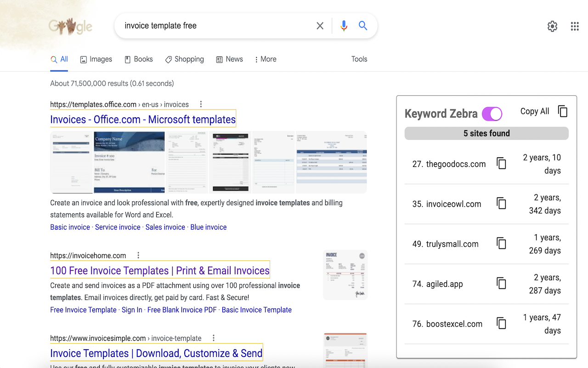Open Google settings gear
The image size is (588, 368).
pyautogui.click(x=553, y=26)
